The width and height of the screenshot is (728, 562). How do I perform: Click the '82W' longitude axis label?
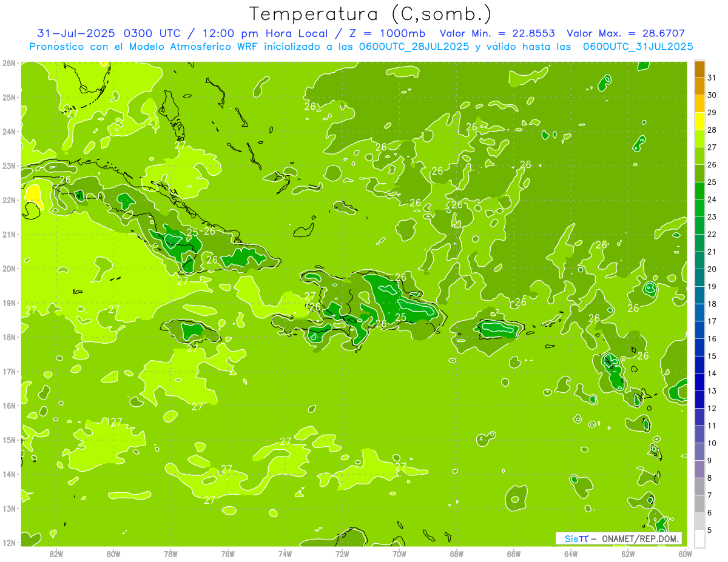(x=56, y=554)
